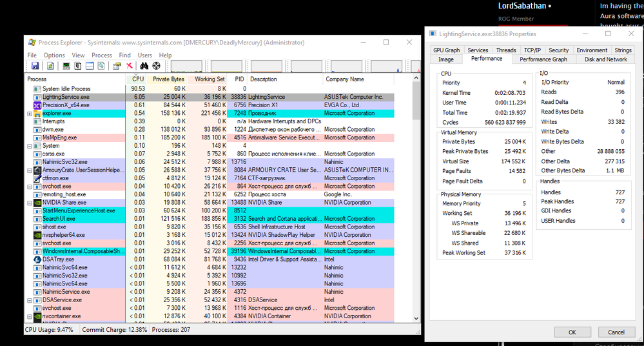Click Cancel in the Properties dialog
The width and height of the screenshot is (644, 346).
click(616, 332)
